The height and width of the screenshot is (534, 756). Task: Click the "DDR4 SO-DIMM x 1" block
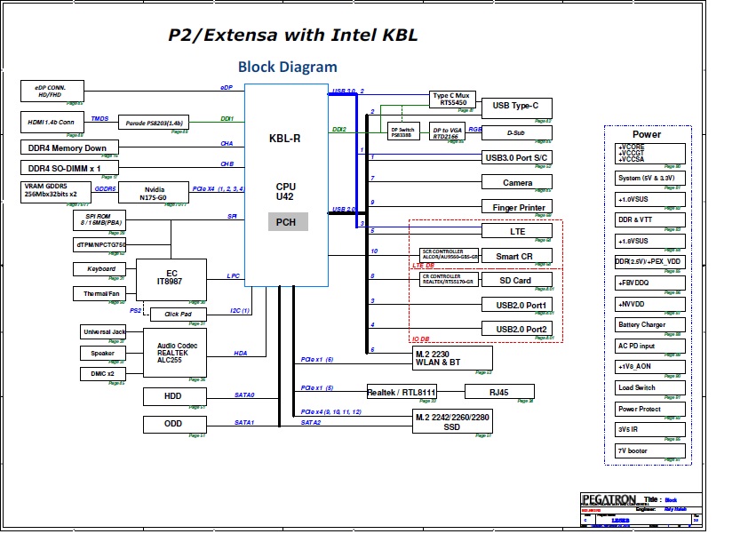[x=69, y=168]
